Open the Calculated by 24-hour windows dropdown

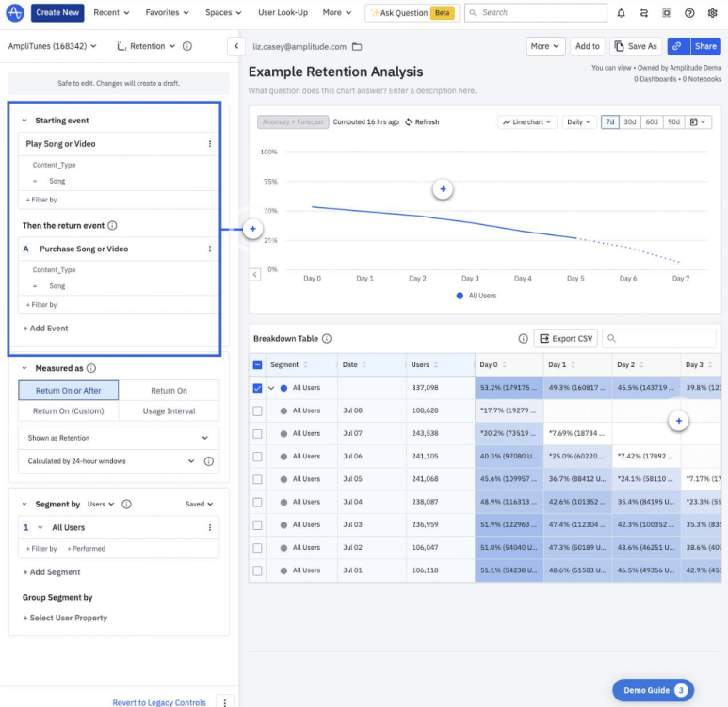[110, 461]
